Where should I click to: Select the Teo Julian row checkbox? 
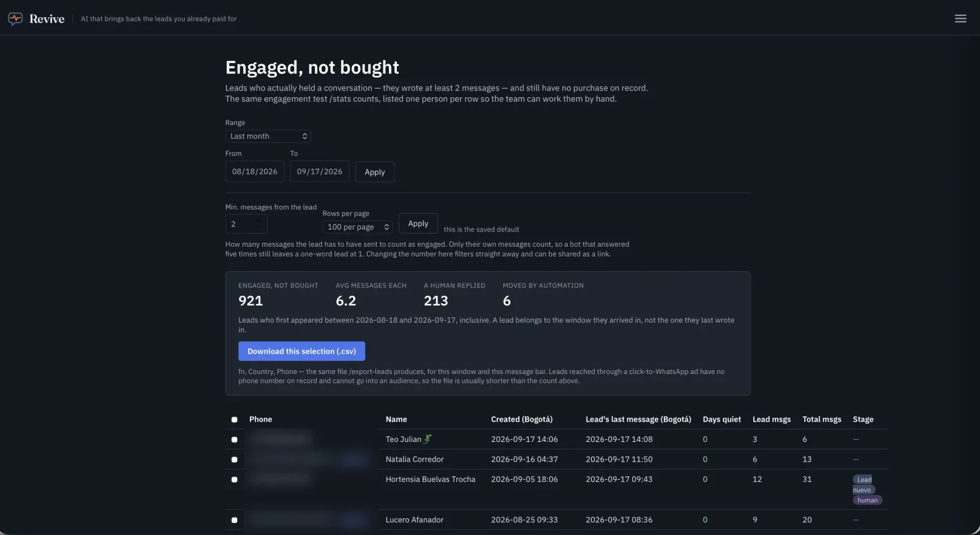coord(234,440)
